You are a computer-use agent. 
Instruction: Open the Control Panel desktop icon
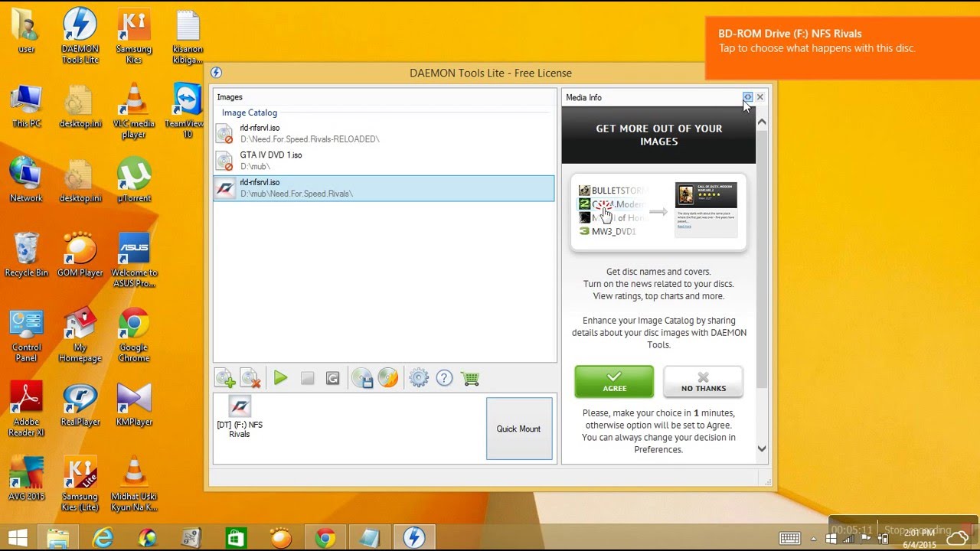point(26,336)
